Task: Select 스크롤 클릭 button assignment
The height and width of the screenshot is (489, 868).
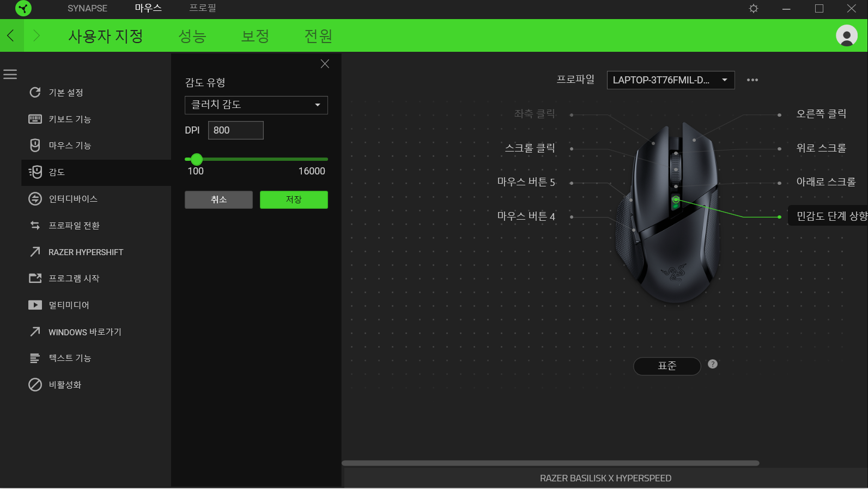Action: coord(530,148)
